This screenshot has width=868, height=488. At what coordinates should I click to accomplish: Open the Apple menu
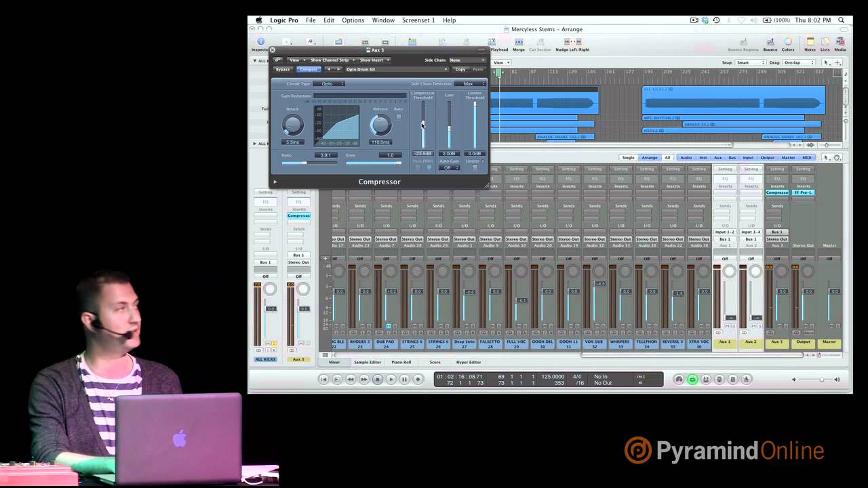(259, 20)
